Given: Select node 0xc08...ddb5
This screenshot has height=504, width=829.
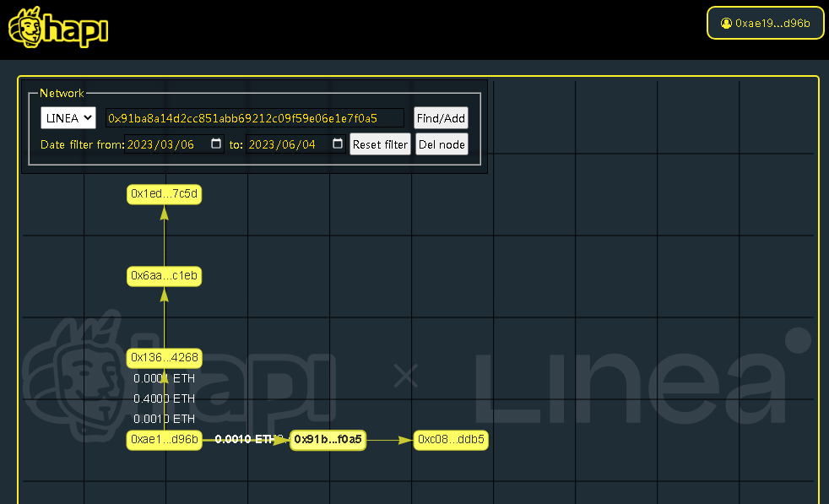Looking at the screenshot, I should (451, 440).
